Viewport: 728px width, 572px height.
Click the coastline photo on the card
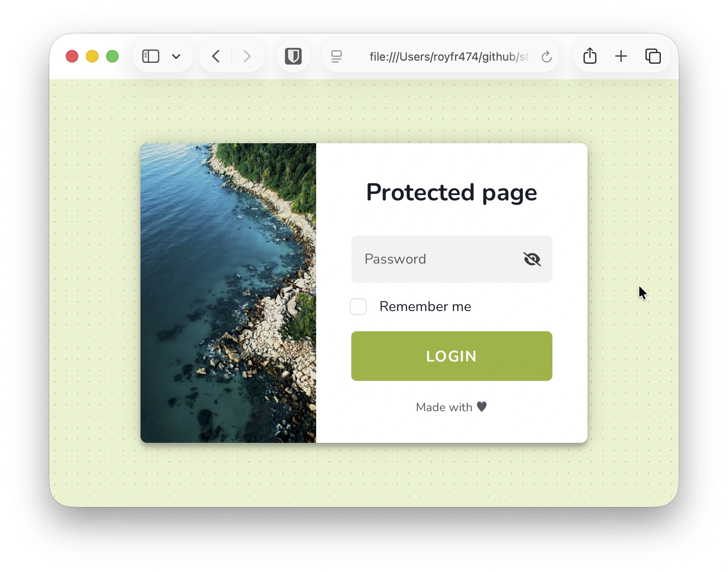click(x=228, y=293)
